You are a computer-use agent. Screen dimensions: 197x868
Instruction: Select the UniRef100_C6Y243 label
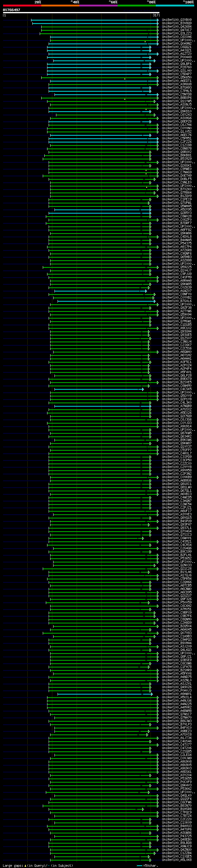coord(177,115)
